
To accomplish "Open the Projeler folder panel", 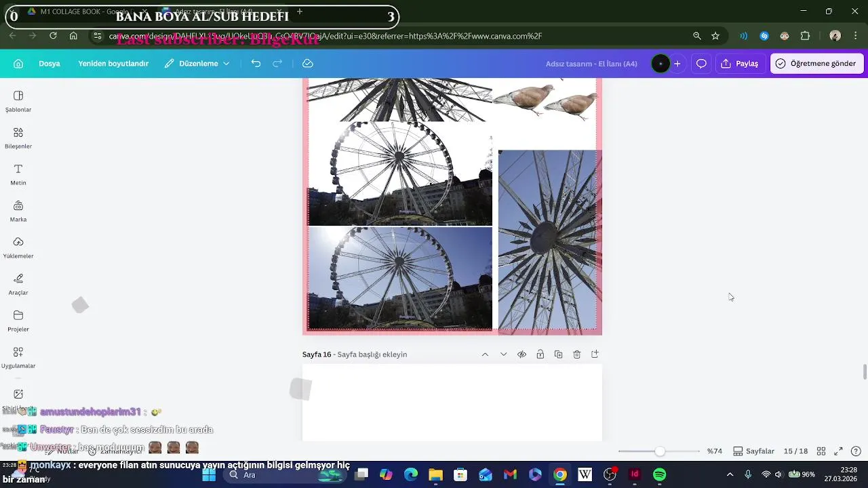I will click(x=18, y=321).
